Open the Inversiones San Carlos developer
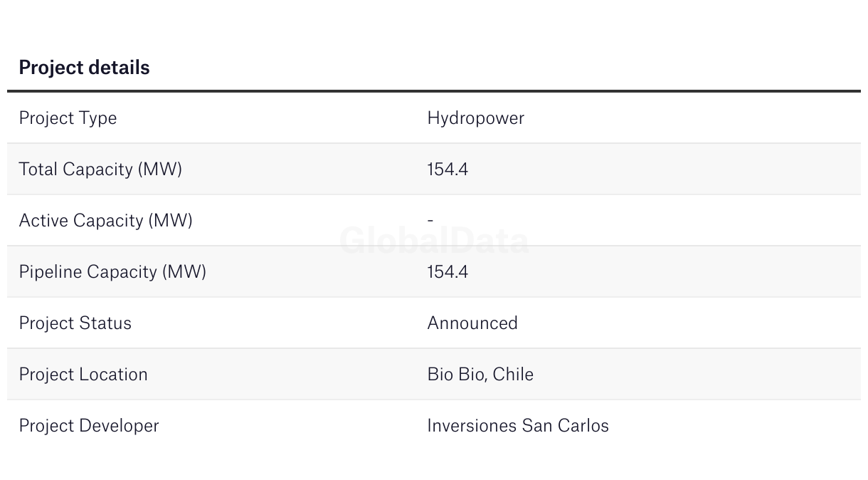Viewport: 868px width, 480px height. tap(518, 426)
